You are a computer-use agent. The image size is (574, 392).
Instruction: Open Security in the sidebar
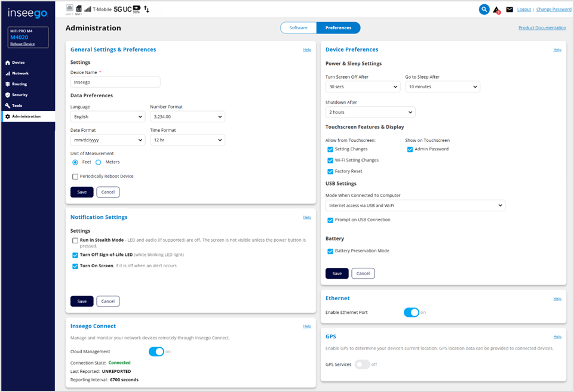pos(20,95)
